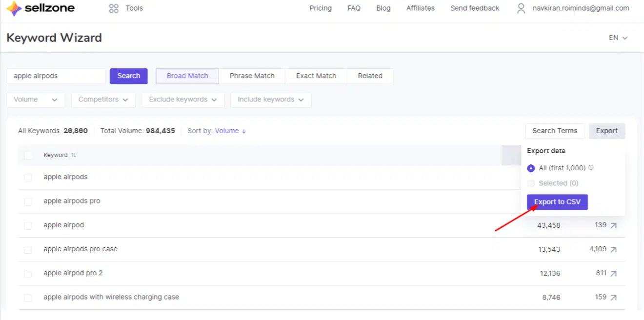Click the Keyword Wizard page title
The height and width of the screenshot is (320, 644).
(x=54, y=38)
